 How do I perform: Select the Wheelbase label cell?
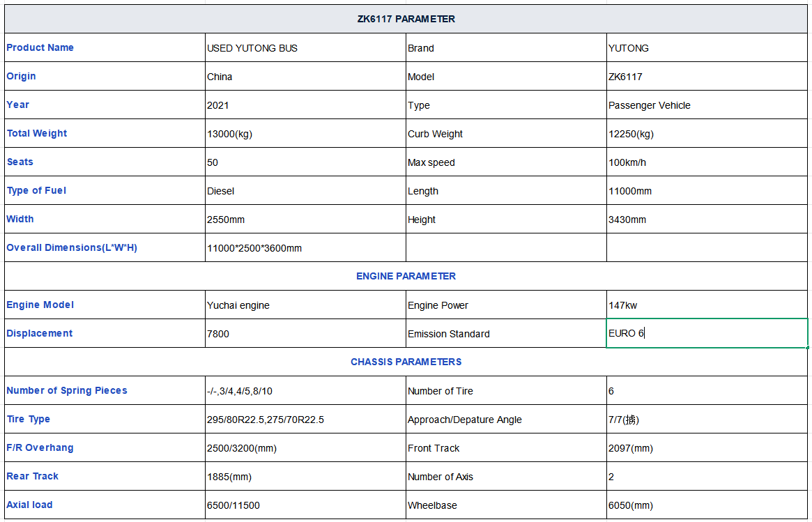(506, 505)
